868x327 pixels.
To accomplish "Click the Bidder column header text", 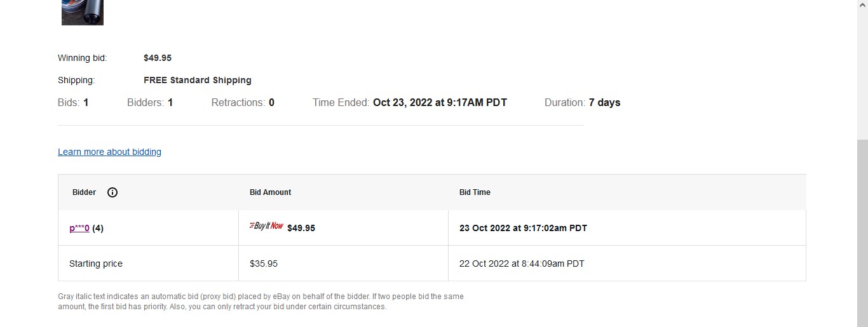I will coord(84,192).
